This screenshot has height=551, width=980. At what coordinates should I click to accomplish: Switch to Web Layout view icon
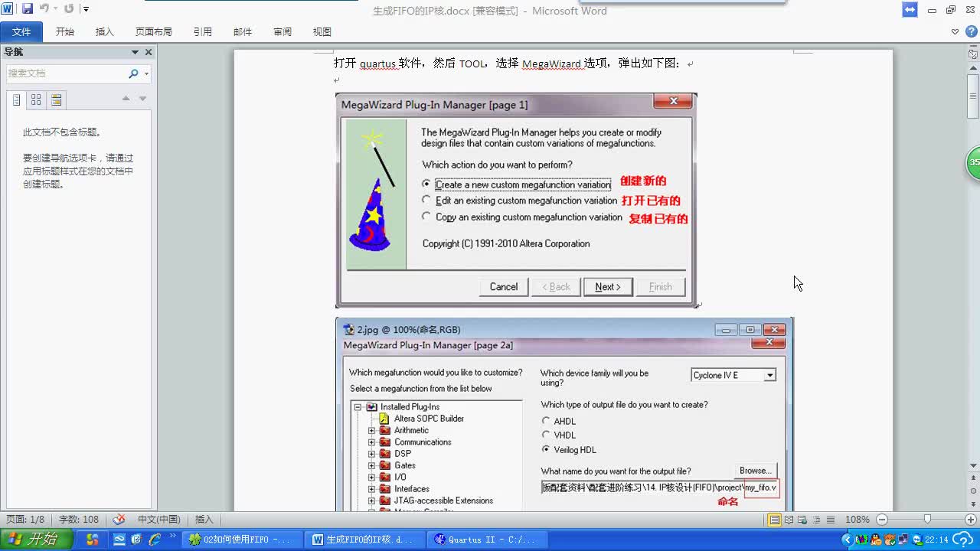802,520
